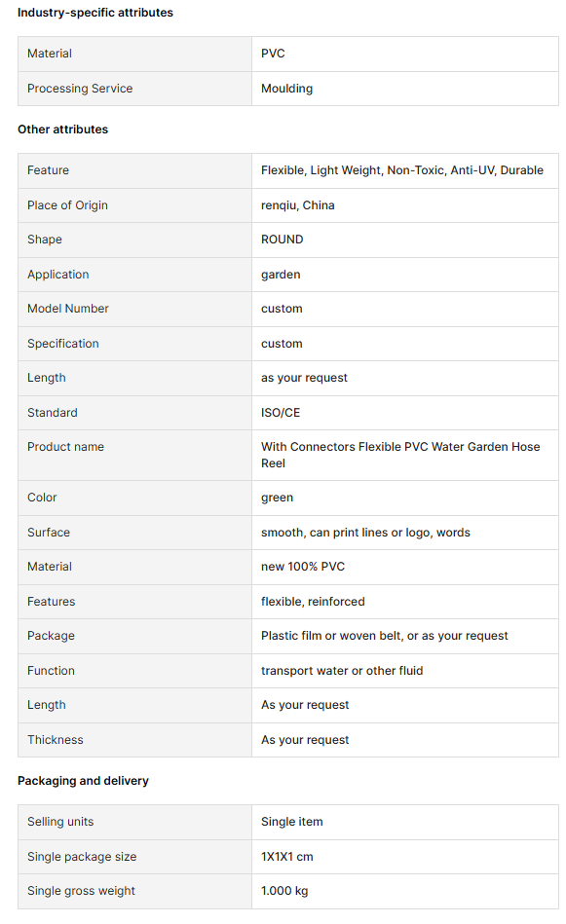Click the Thickness label
566x924 pixels.
55,740
